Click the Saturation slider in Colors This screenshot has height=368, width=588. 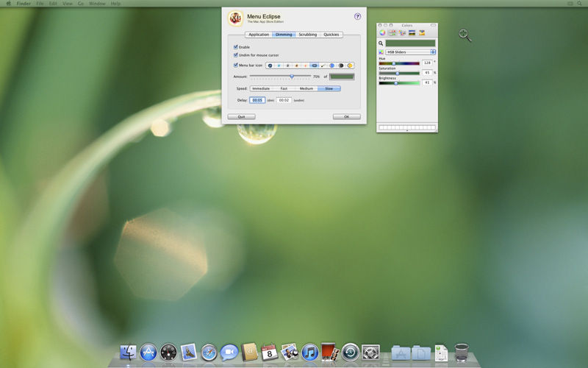coord(399,73)
